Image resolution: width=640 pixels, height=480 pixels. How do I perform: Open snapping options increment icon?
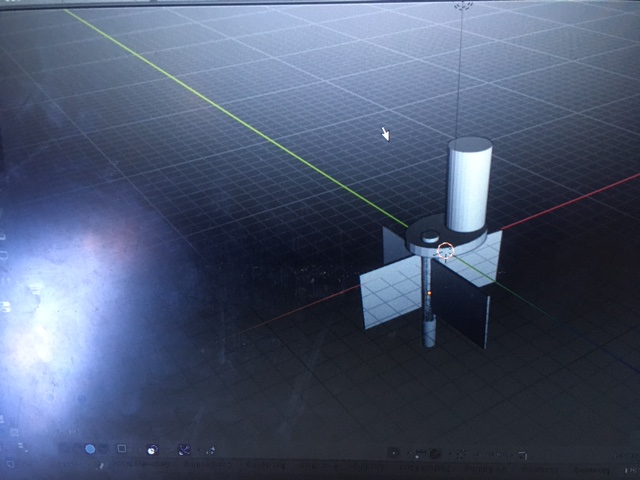click(x=421, y=453)
